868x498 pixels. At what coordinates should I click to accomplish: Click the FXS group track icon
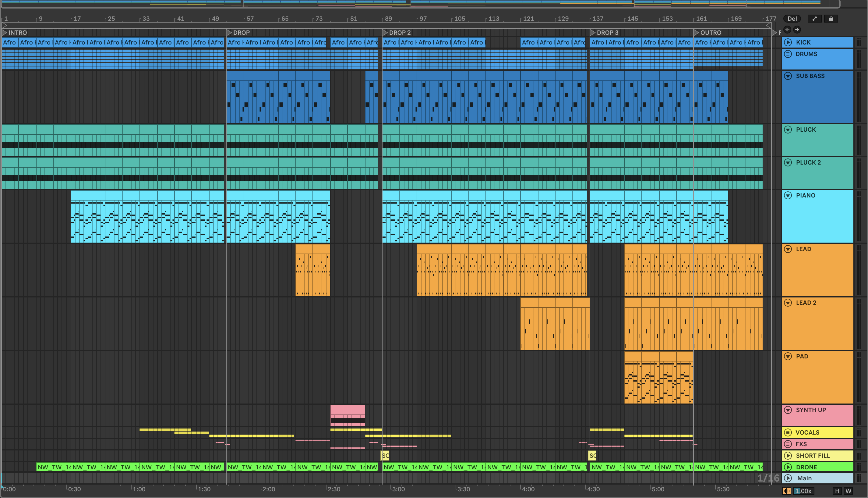[788, 444]
